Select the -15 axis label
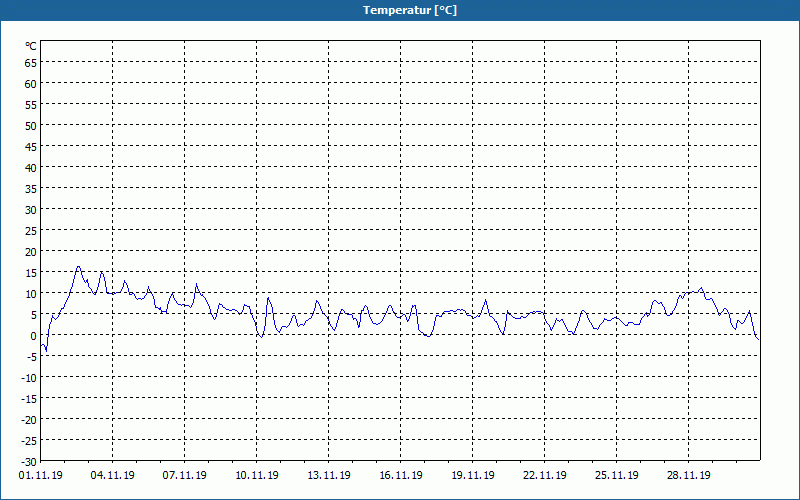800x500 pixels. coord(29,399)
